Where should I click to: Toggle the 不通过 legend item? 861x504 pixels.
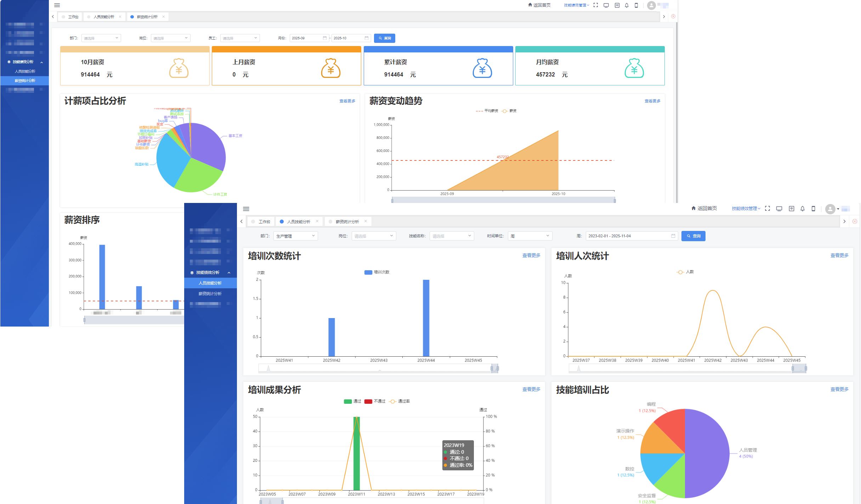pos(375,401)
